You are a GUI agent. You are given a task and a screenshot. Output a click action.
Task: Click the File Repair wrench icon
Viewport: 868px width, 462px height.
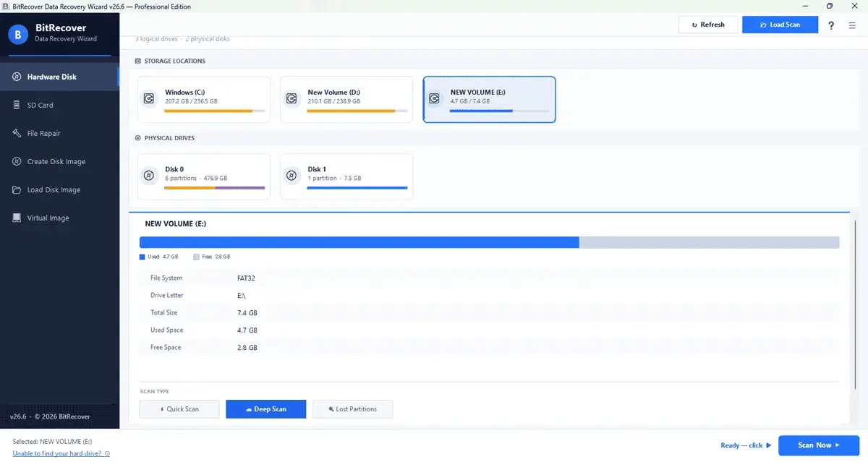click(17, 133)
